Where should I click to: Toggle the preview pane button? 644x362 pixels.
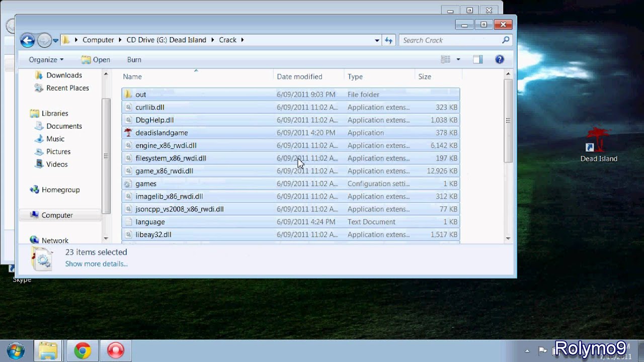click(x=477, y=59)
